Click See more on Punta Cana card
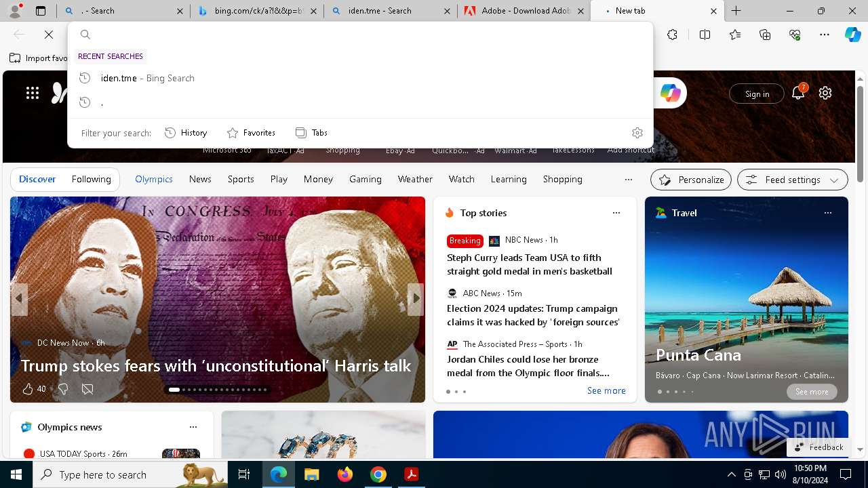 click(x=812, y=392)
